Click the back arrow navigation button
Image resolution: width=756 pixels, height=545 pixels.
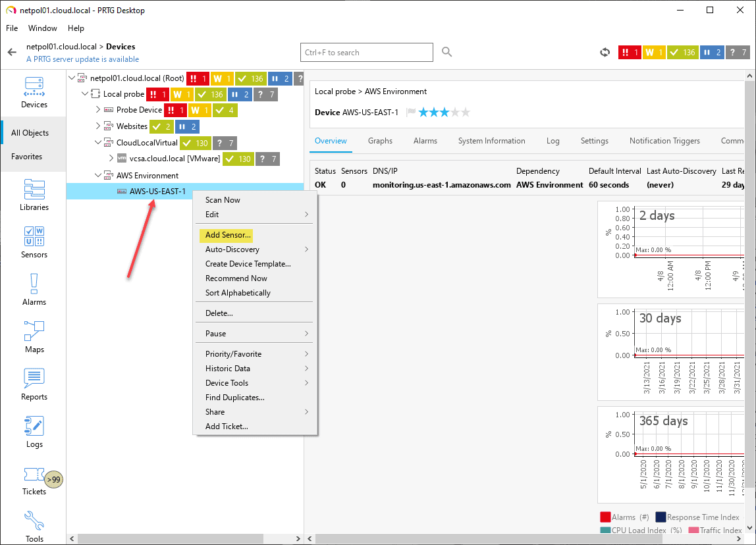pyautogui.click(x=12, y=52)
